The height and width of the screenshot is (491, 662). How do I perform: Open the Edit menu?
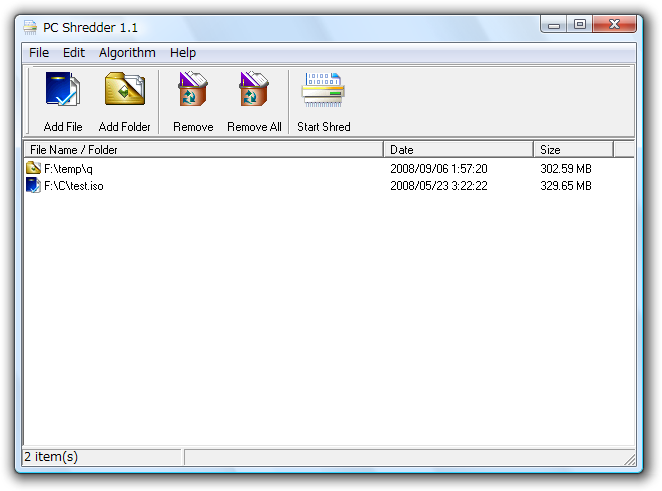74,53
